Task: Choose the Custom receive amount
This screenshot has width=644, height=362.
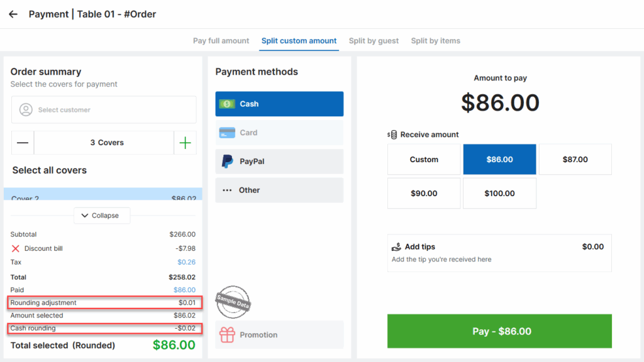Action: click(424, 159)
